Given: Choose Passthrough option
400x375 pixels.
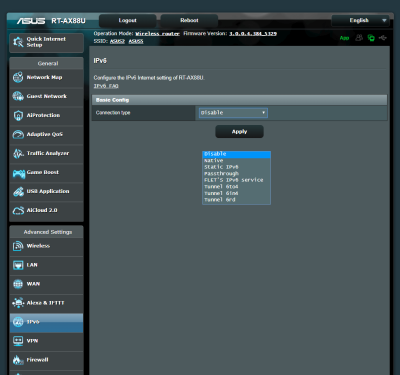Looking at the screenshot, I should pos(236,174).
